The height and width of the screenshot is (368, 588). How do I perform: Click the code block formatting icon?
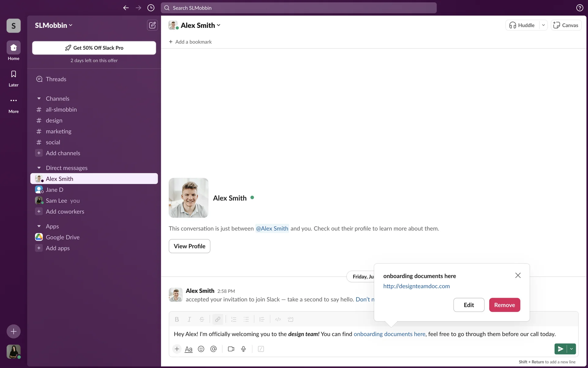pyautogui.click(x=290, y=319)
